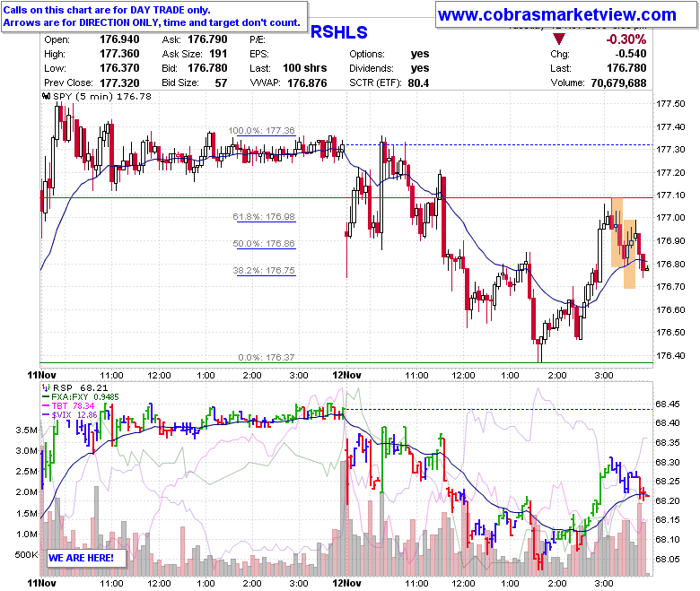The image size is (700, 591).
Task: Click the 68.45 RSP axis label
Action: click(668, 404)
